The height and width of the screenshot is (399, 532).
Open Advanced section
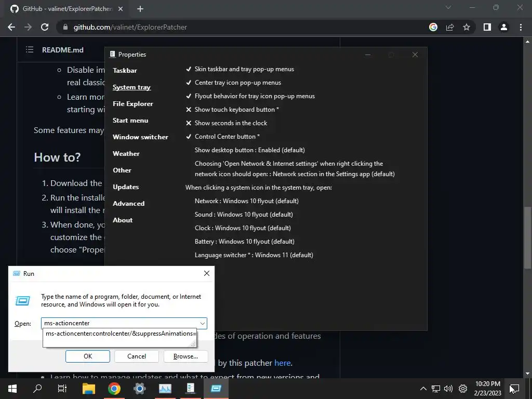click(129, 204)
